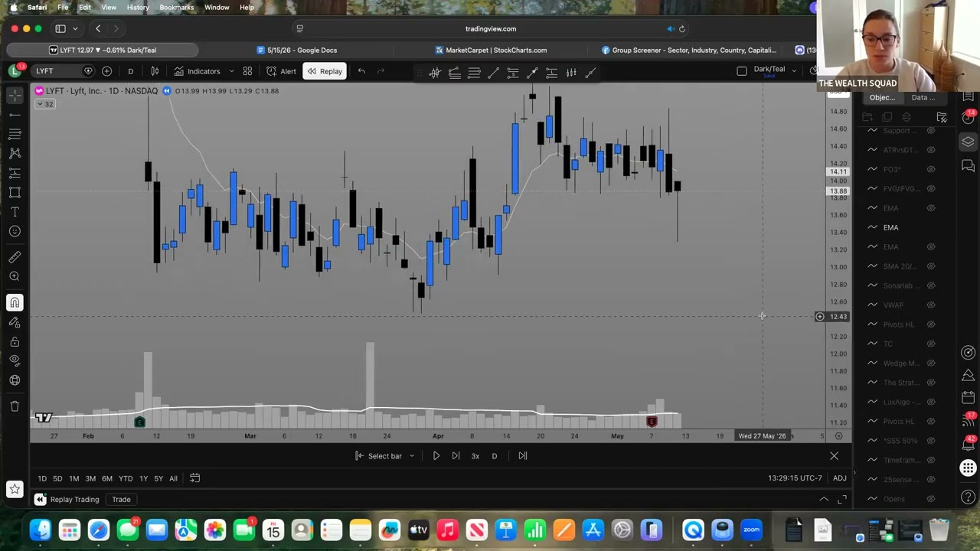
Task: Select the crosshair cursor tool
Action: tap(15, 95)
